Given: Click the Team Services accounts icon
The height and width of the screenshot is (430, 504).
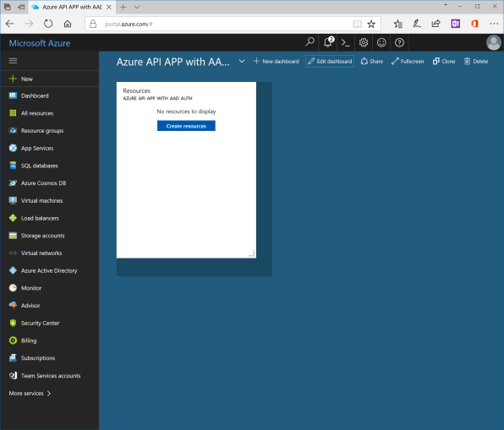Looking at the screenshot, I should click(x=13, y=375).
